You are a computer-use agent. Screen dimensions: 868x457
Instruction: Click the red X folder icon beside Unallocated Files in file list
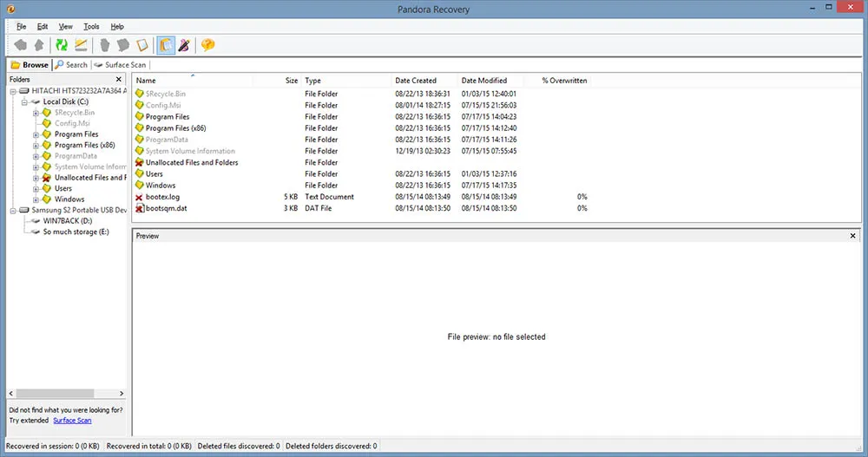pos(140,162)
